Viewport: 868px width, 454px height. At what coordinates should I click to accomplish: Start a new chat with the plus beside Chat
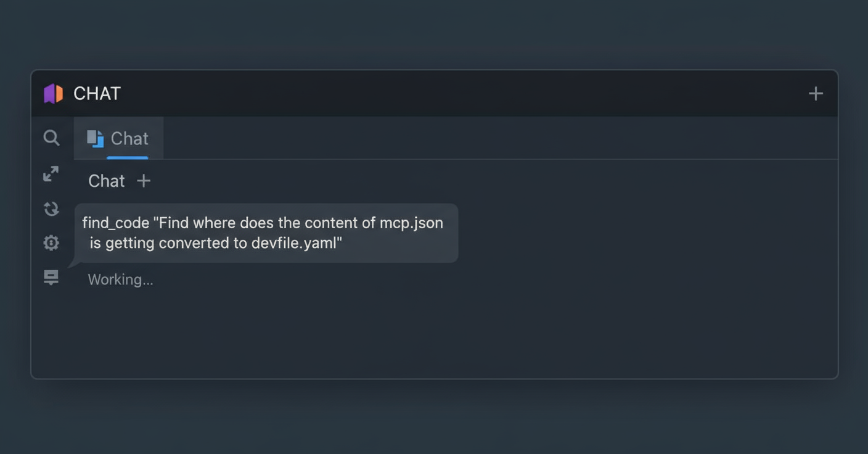(144, 181)
